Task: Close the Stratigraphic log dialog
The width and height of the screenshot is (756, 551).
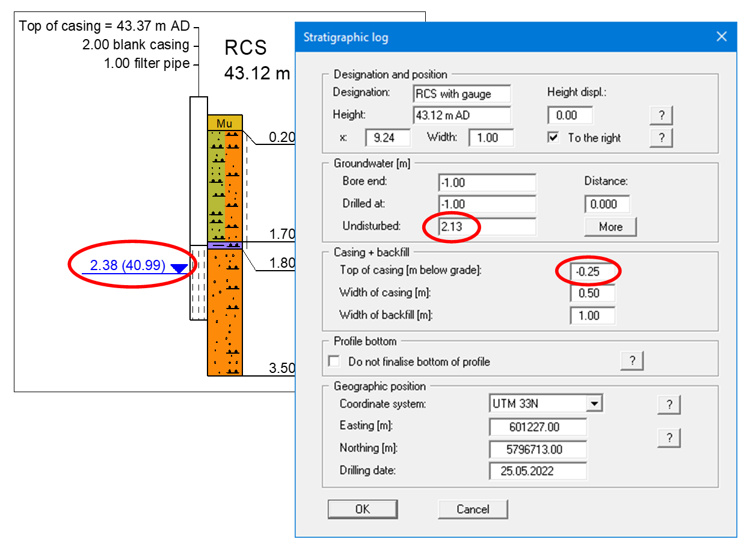Action: [x=722, y=37]
